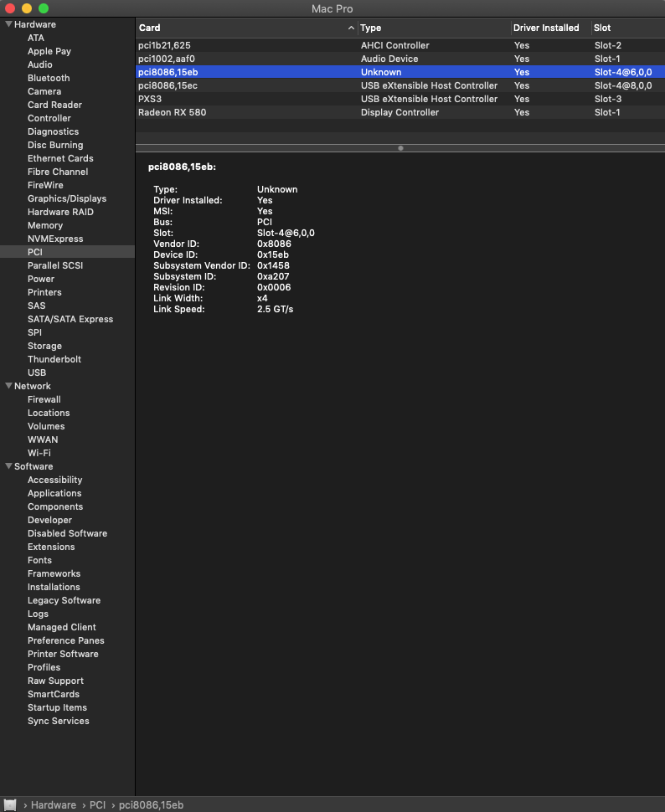Select the PXS3 card row
This screenshot has height=812, width=665.
click(x=400, y=99)
